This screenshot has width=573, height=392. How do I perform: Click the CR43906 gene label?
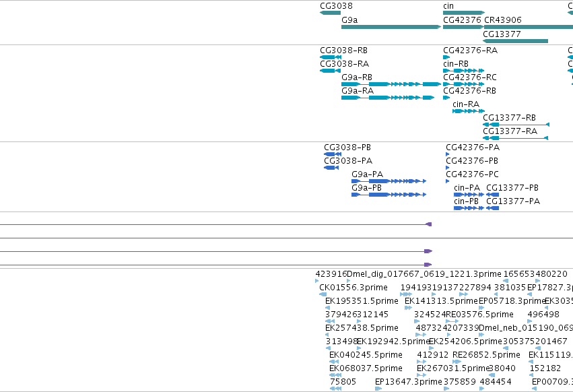pos(503,20)
